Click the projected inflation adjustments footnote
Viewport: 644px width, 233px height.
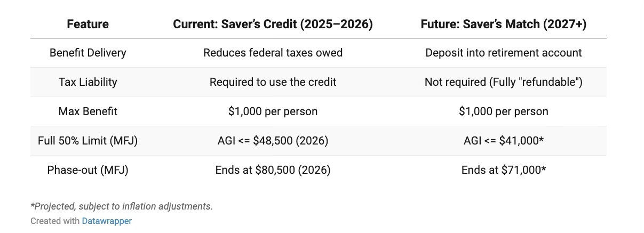121,206
